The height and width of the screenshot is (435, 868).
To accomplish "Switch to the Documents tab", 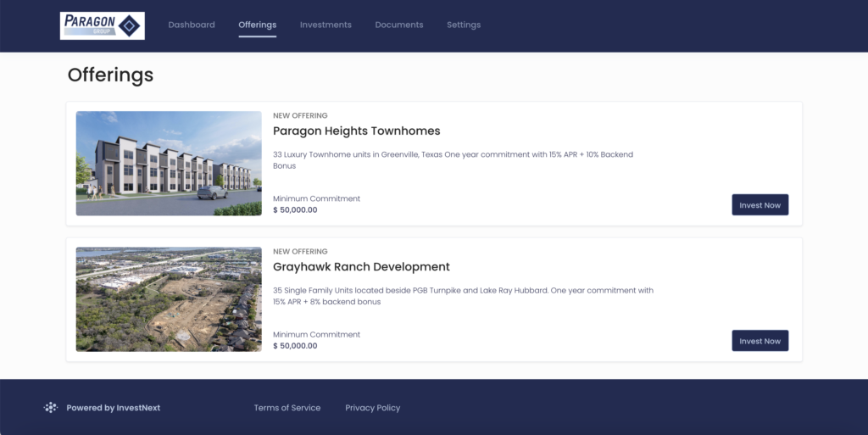I will coord(398,25).
